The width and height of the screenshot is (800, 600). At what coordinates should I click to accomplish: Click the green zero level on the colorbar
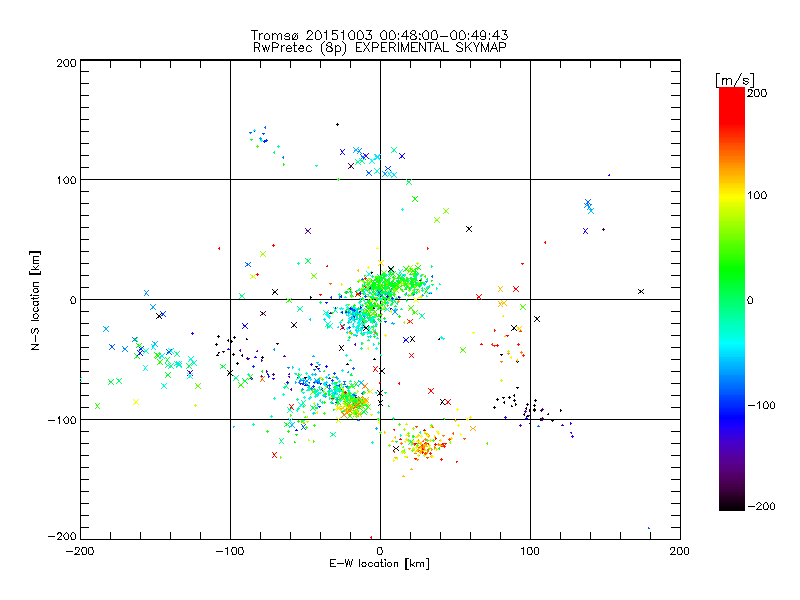(x=732, y=299)
